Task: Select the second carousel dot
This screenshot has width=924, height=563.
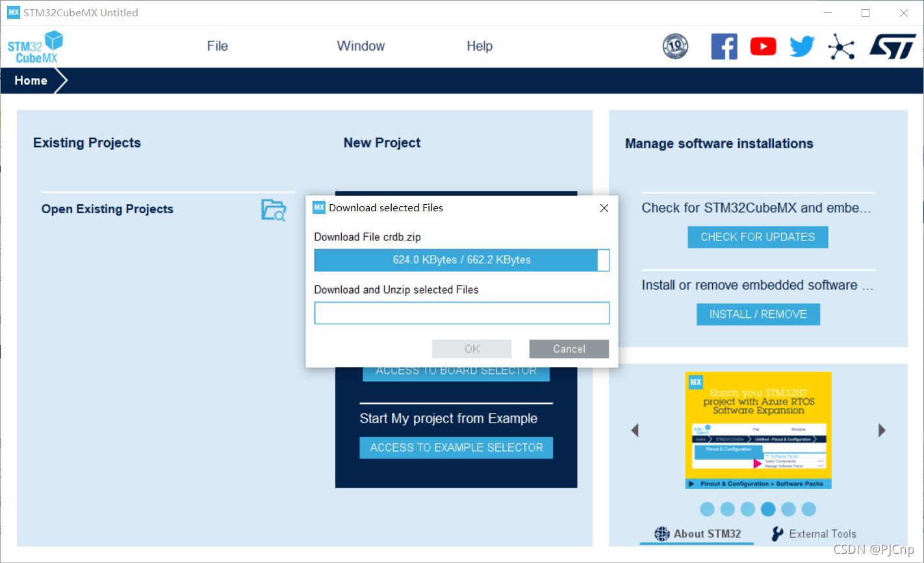Action: [x=728, y=509]
